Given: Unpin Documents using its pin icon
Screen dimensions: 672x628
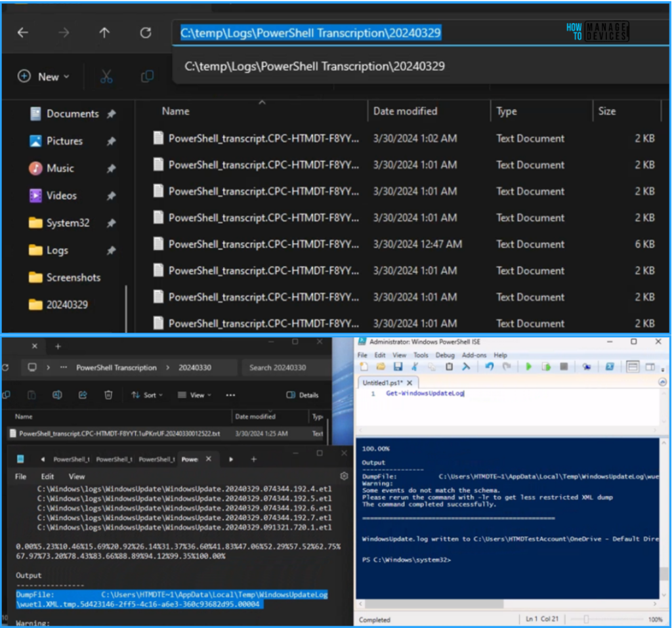Looking at the screenshot, I should coord(112,114).
